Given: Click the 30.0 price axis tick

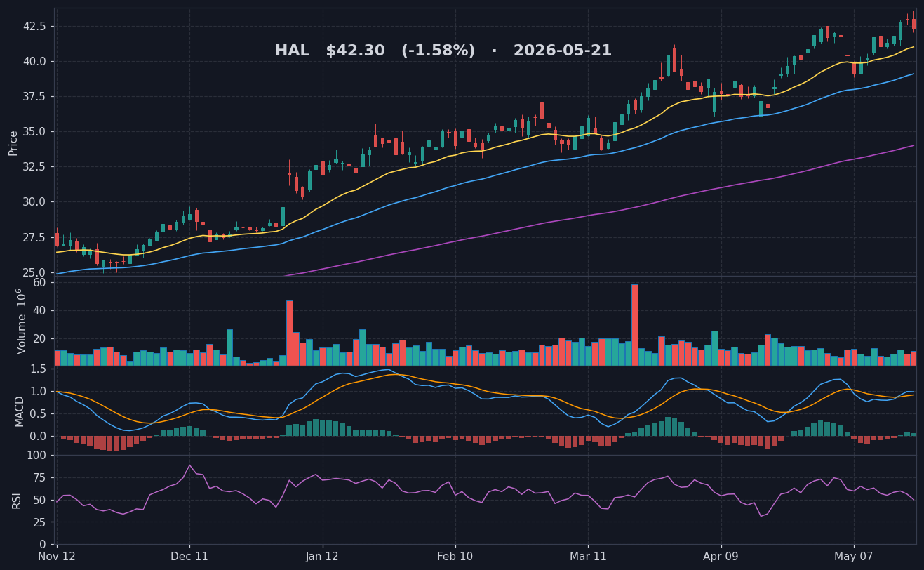Looking at the screenshot, I should (x=34, y=201).
